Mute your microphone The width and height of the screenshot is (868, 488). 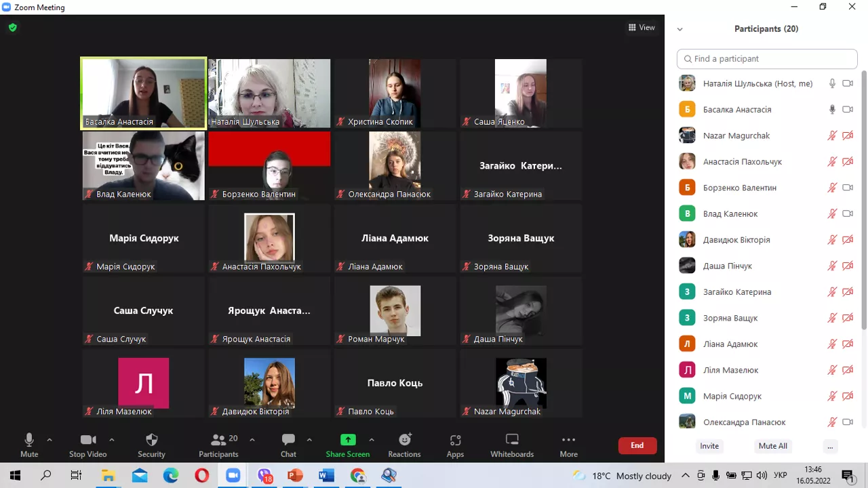point(29,445)
